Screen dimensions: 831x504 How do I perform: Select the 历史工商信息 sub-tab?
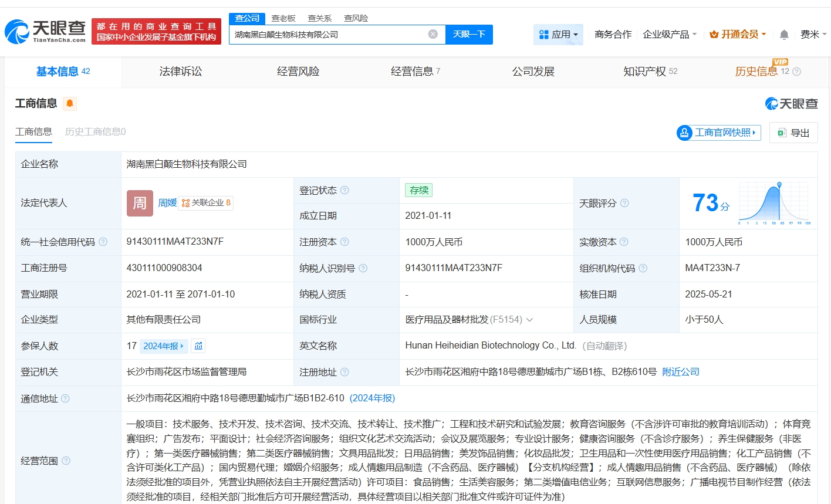[x=95, y=132]
